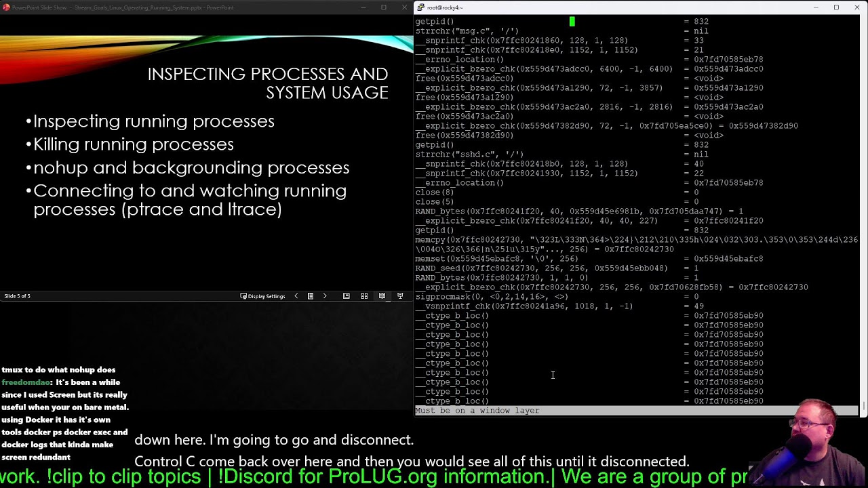This screenshot has width=868, height=488.
Task: Click the 'close(8)' terminal line
Action: [x=557, y=192]
